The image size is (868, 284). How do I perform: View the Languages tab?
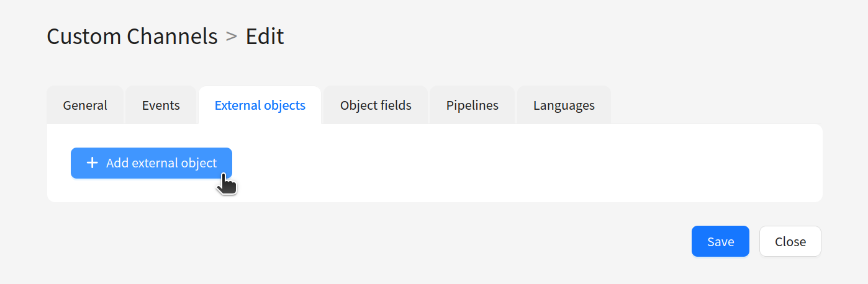tap(564, 105)
